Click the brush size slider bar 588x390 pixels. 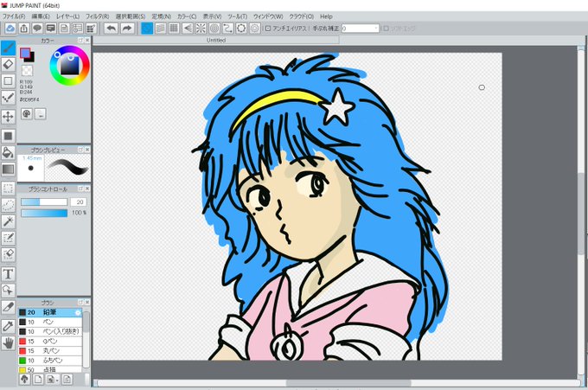pos(44,202)
